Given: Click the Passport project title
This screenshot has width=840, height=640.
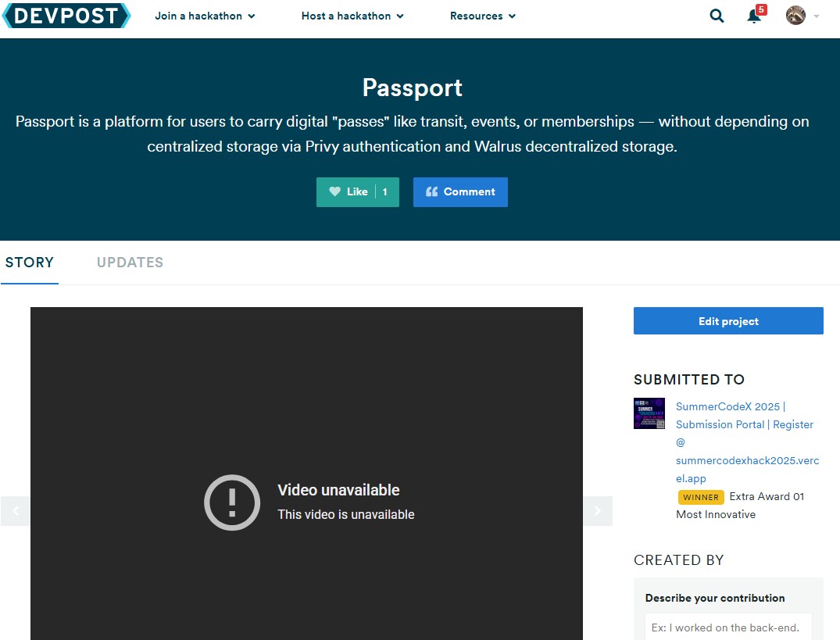Looking at the screenshot, I should [x=413, y=88].
